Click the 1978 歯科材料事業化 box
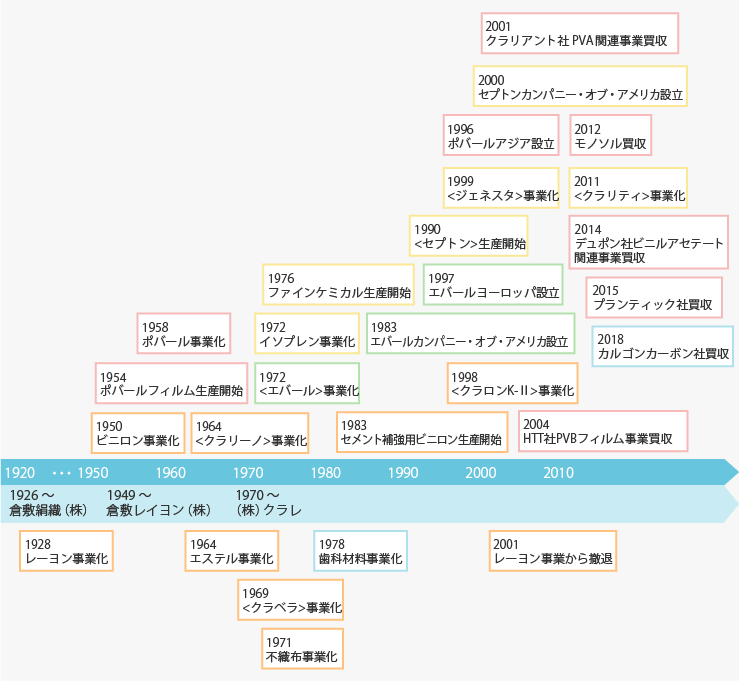Image resolution: width=739 pixels, height=681 pixels. tap(361, 551)
